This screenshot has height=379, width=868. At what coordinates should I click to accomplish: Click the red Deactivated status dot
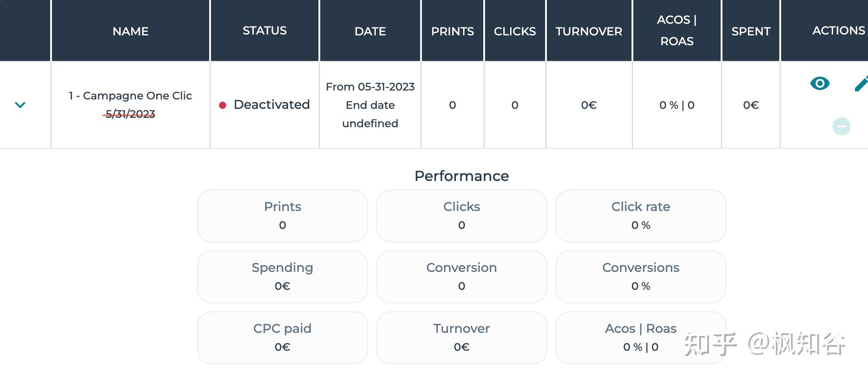[x=222, y=105]
